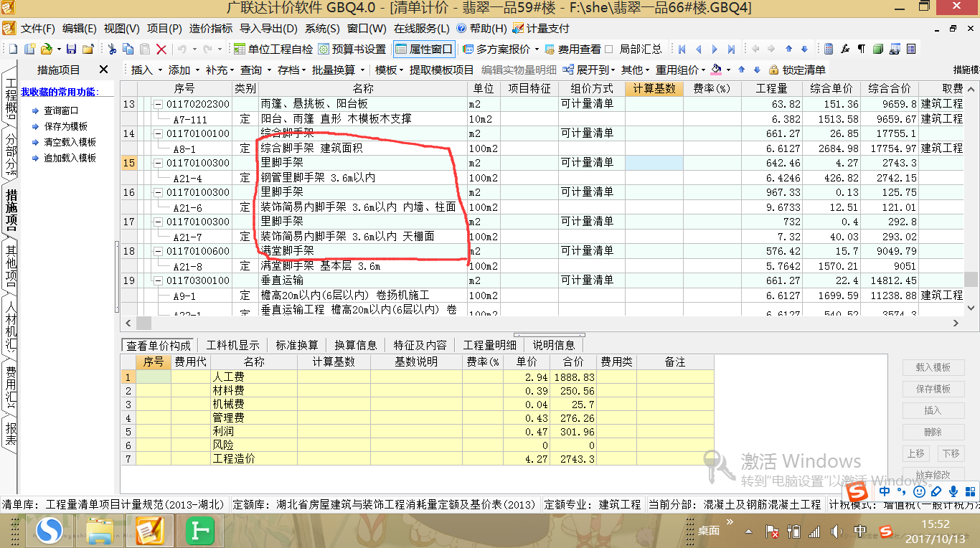Viewport: 980px width, 548px height.
Task: Select the 其他项目 vertical side tab
Action: pos(11,265)
